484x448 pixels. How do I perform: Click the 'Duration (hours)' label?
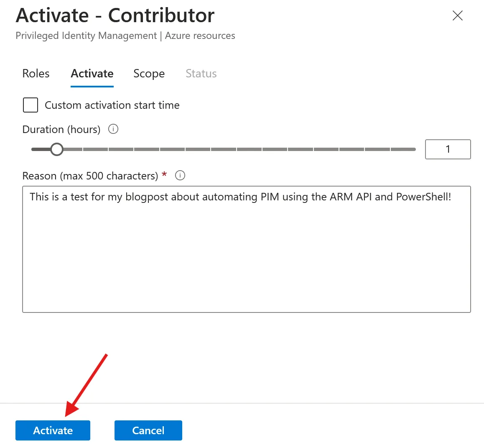[61, 130]
